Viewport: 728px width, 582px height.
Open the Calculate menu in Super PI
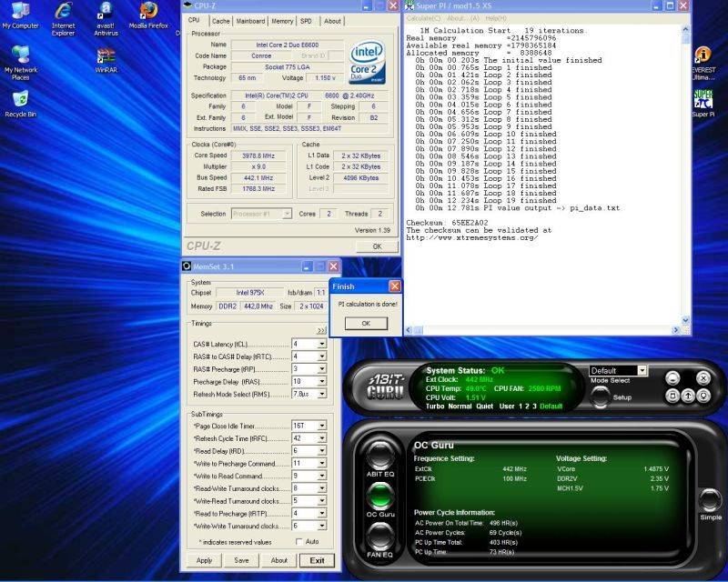tap(422, 18)
